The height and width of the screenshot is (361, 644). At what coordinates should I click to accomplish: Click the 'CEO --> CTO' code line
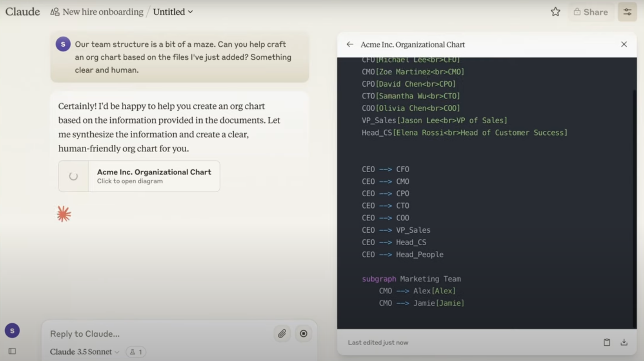click(x=386, y=206)
